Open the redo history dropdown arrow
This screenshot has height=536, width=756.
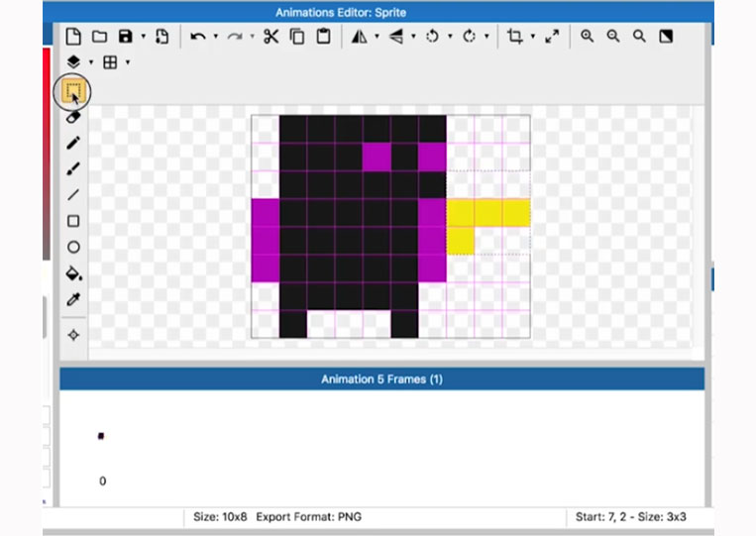coord(252,36)
